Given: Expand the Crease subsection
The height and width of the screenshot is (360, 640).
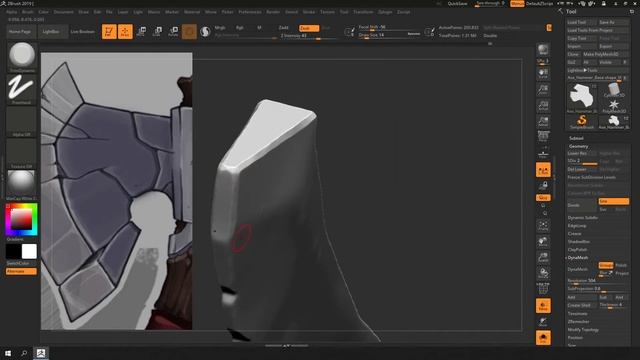Looking at the screenshot, I should 574,233.
